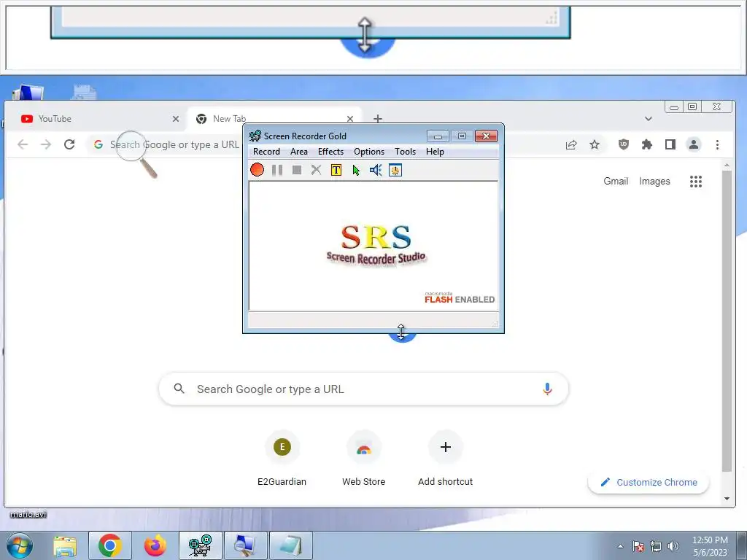Image resolution: width=747 pixels, height=560 pixels.
Task: Toggle the Chrome side panel icon
Action: [x=670, y=144]
